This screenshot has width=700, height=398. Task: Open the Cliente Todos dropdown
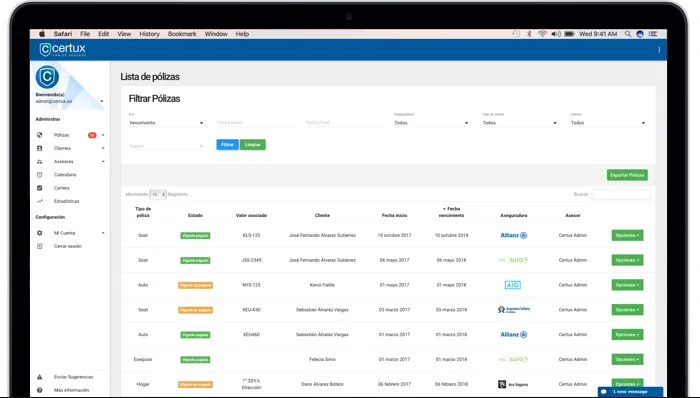[608, 123]
